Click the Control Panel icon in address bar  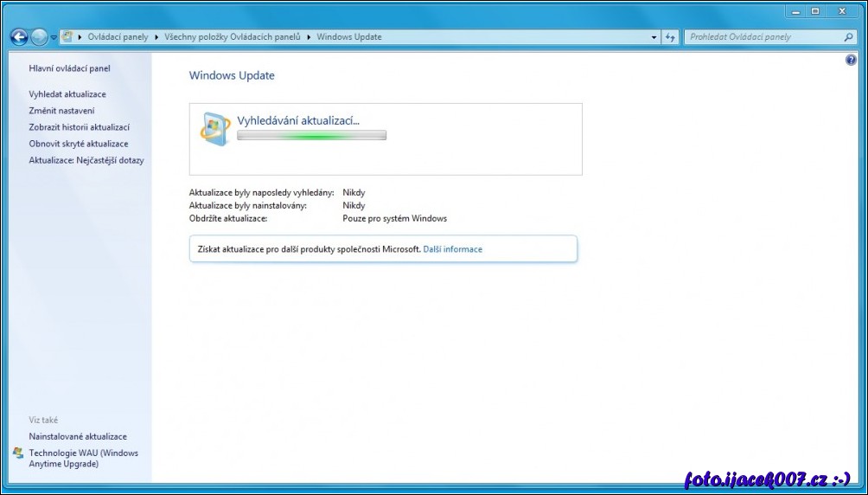[67, 37]
